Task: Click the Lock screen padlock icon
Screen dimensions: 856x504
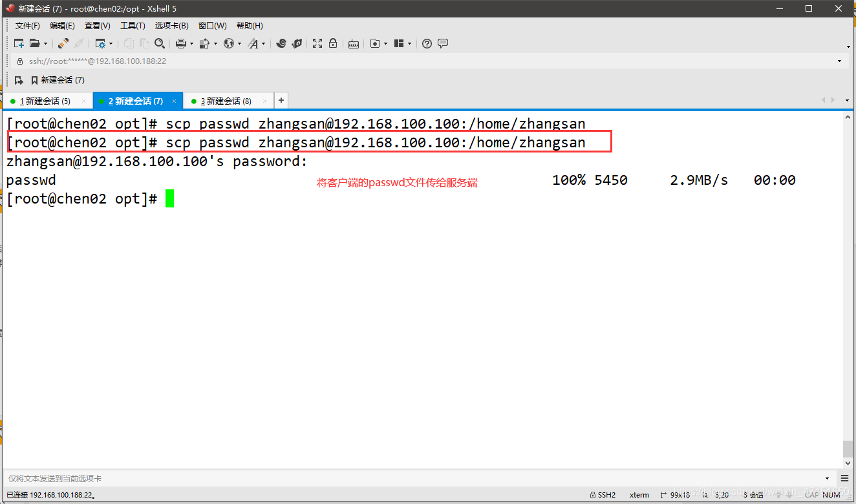Action: [333, 43]
